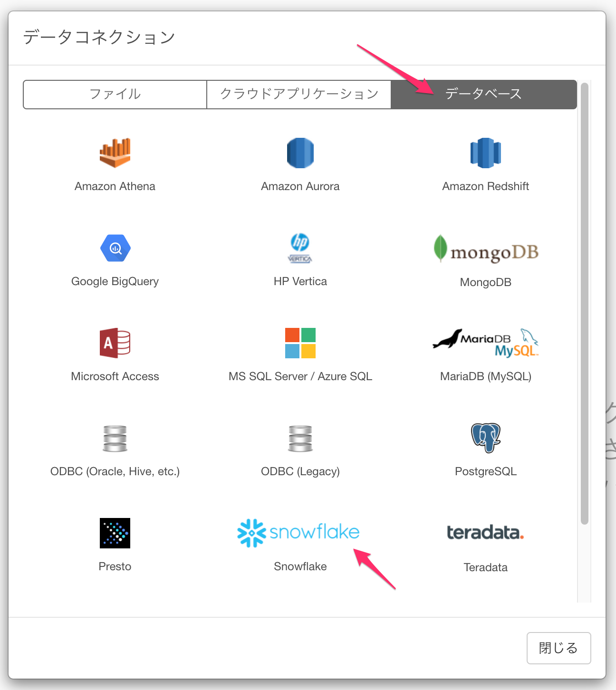Click the connection list vertical scrollbar
The image size is (616, 690).
coord(585,304)
